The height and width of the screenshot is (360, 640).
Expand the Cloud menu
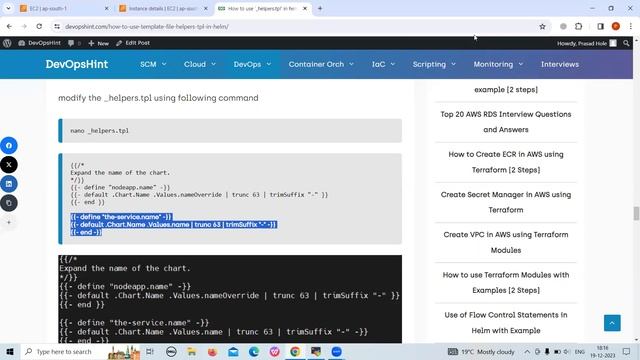click(200, 64)
